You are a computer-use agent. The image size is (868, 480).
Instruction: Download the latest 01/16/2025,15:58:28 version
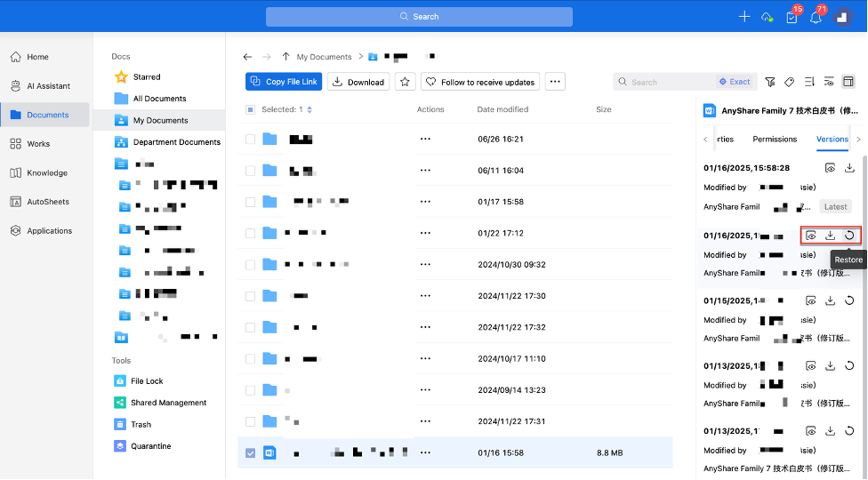849,167
